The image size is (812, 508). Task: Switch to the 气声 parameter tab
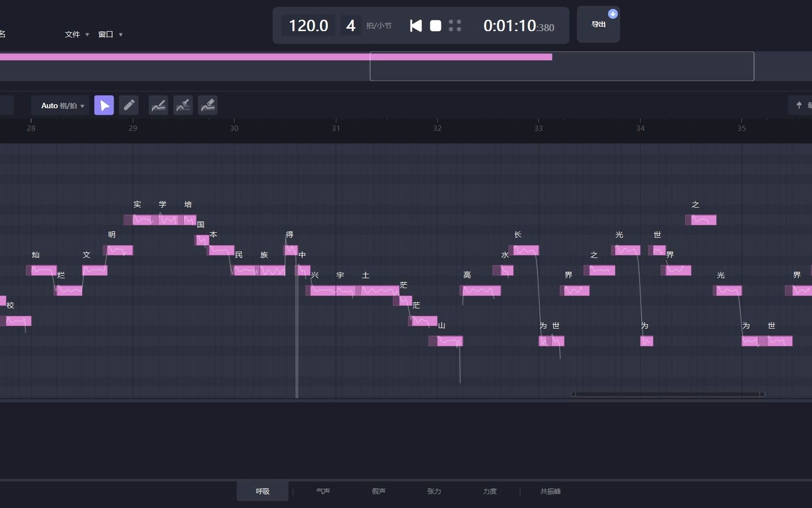click(x=323, y=491)
